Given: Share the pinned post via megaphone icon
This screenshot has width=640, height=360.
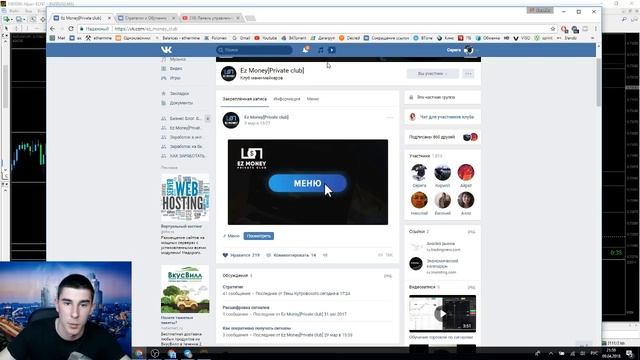Looking at the screenshot, I should (325, 255).
